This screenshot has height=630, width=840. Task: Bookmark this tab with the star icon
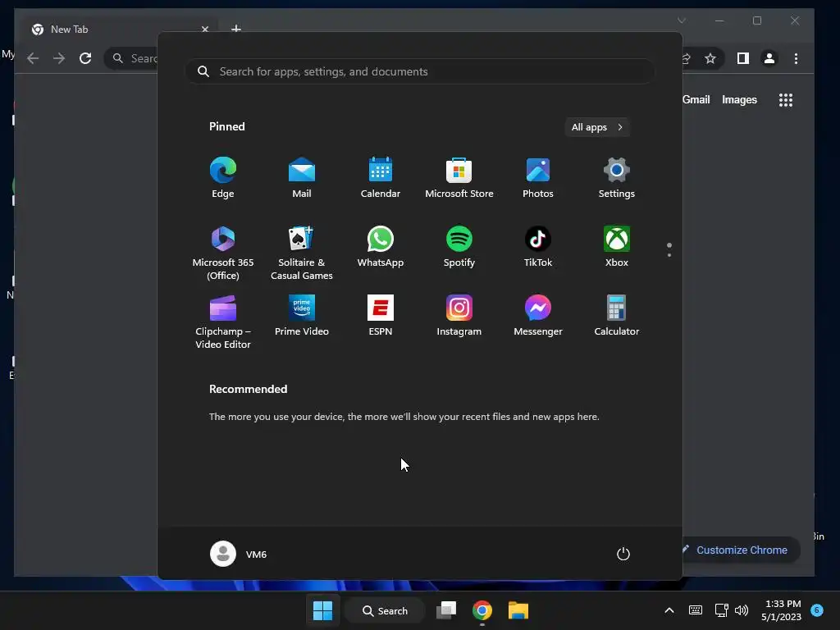[x=710, y=58]
